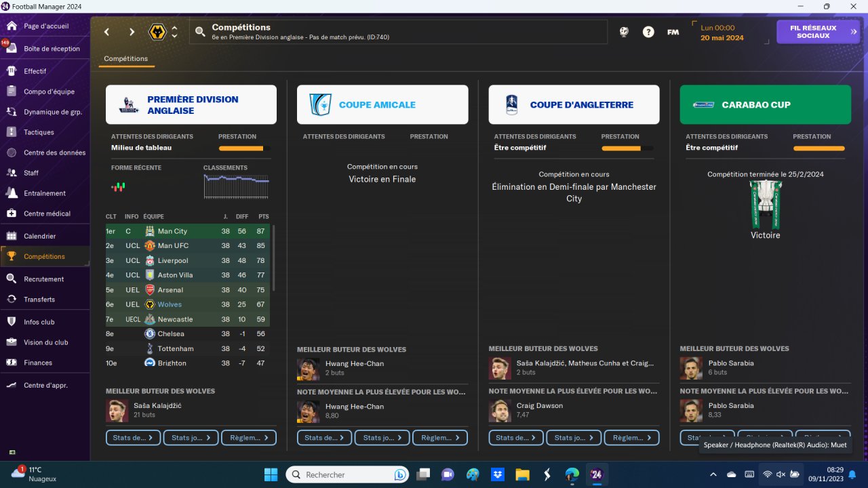Open the Vision du club icon
The height and width of the screenshot is (488, 868).
(x=12, y=342)
